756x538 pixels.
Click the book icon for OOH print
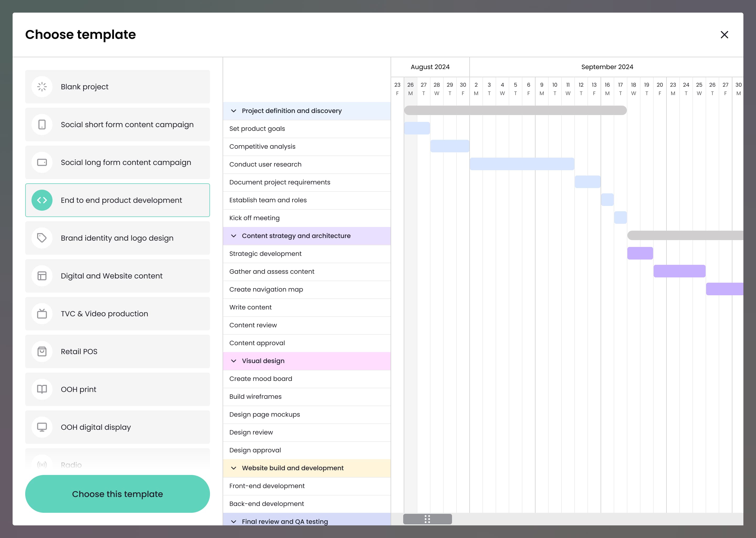click(42, 389)
